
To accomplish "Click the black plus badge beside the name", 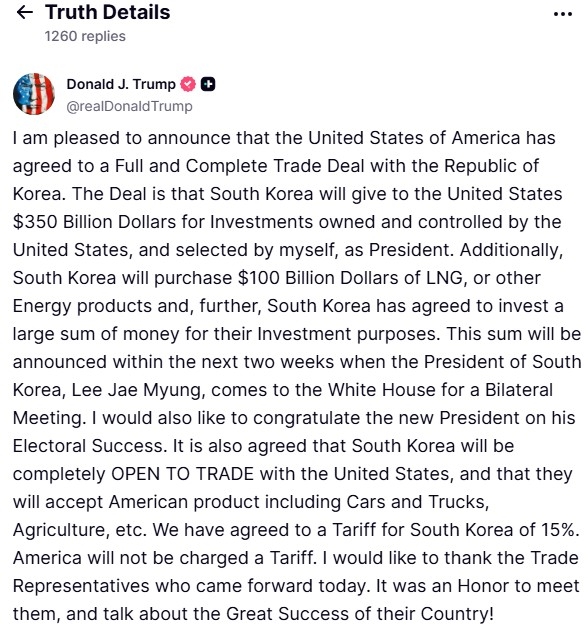I will coord(208,84).
